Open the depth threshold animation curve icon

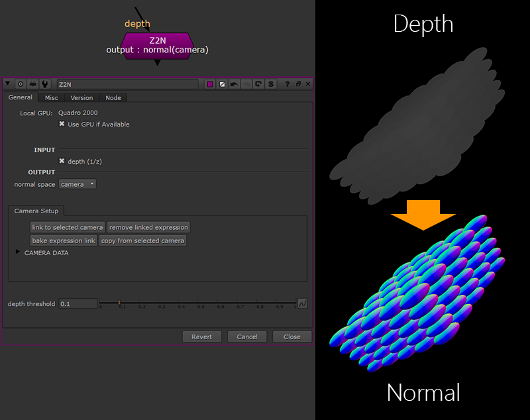302,303
